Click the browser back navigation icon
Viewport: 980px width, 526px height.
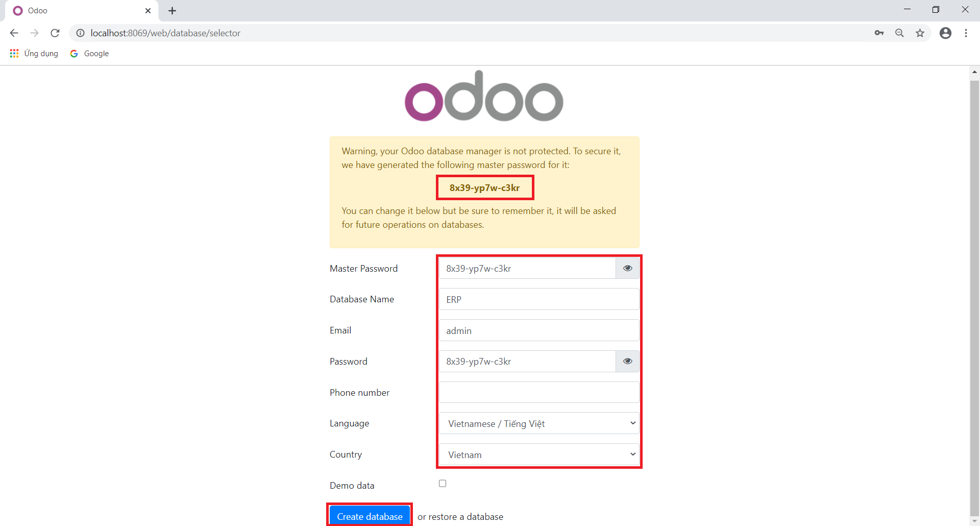click(x=13, y=33)
